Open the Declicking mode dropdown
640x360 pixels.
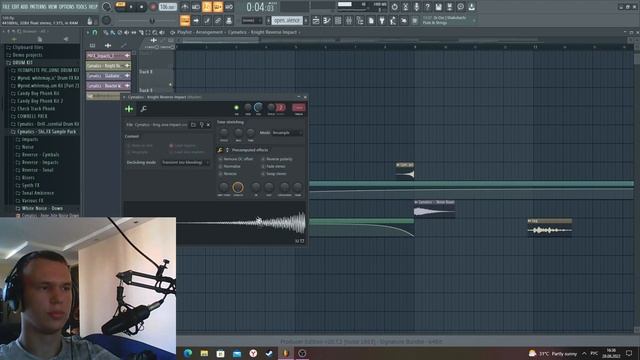click(x=185, y=162)
